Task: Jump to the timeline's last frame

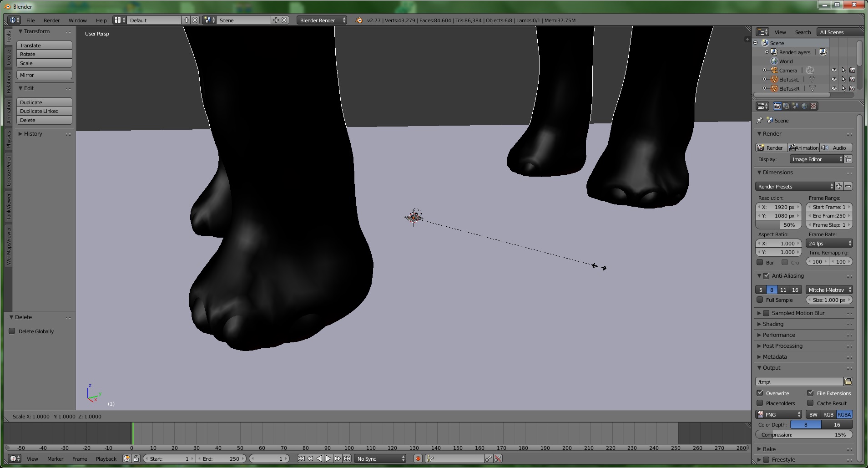Action: tap(347, 458)
